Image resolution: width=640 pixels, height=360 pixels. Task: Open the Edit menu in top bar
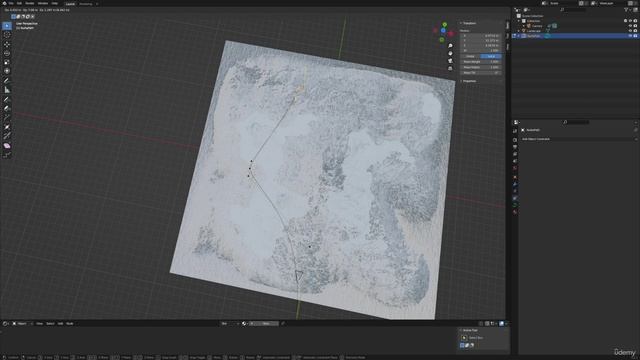point(19,3)
